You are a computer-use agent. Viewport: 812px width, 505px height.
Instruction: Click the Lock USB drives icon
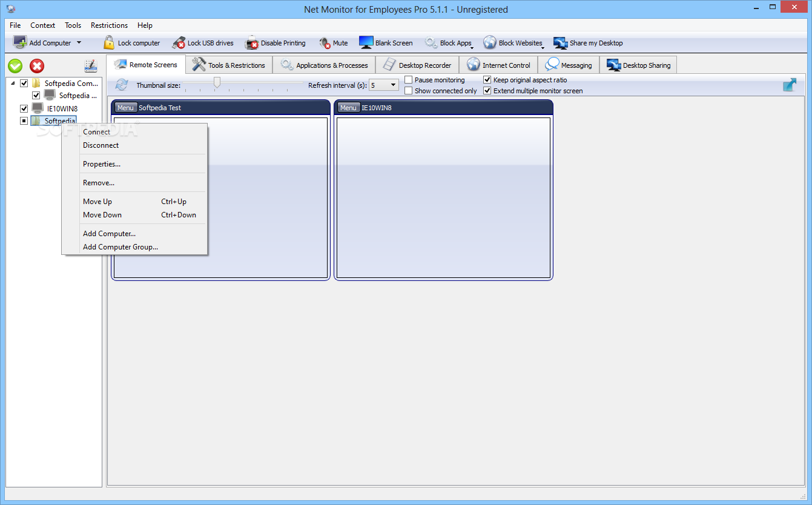pos(179,42)
